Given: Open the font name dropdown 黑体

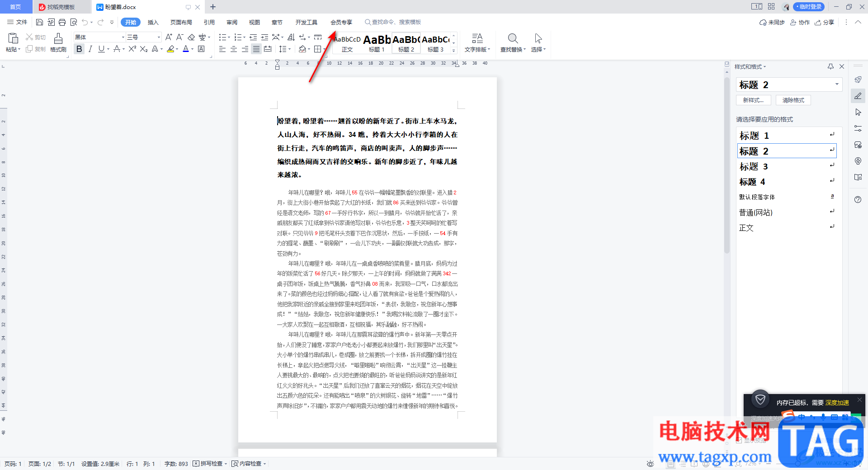Looking at the screenshot, I should [x=123, y=37].
